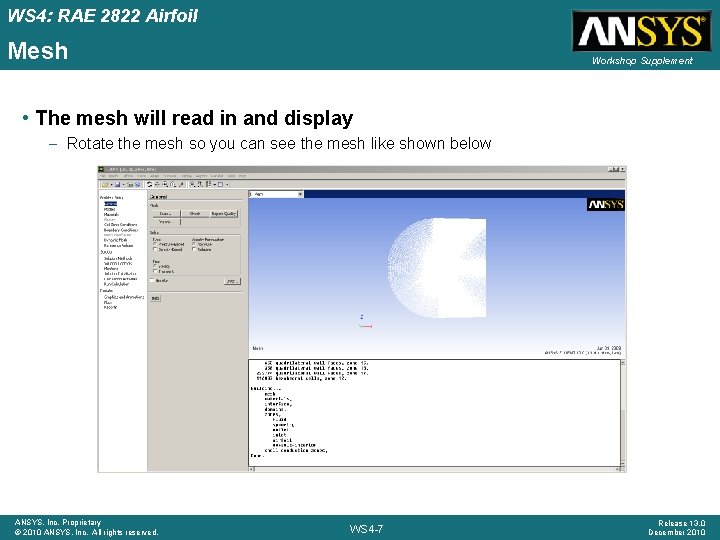Select the Zoom to Area tool
Screen dimensions: 720x540
(173, 185)
